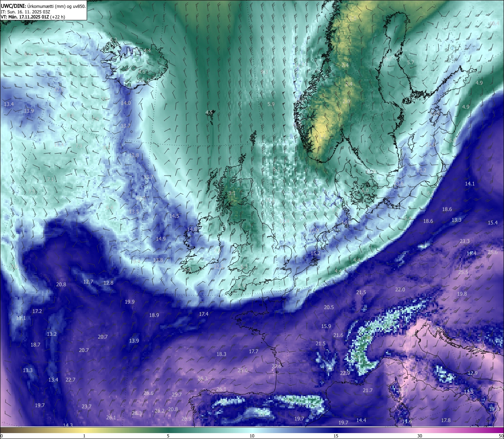The image size is (504, 439).
Task: Click the color scale label 15
Action: 336,436
